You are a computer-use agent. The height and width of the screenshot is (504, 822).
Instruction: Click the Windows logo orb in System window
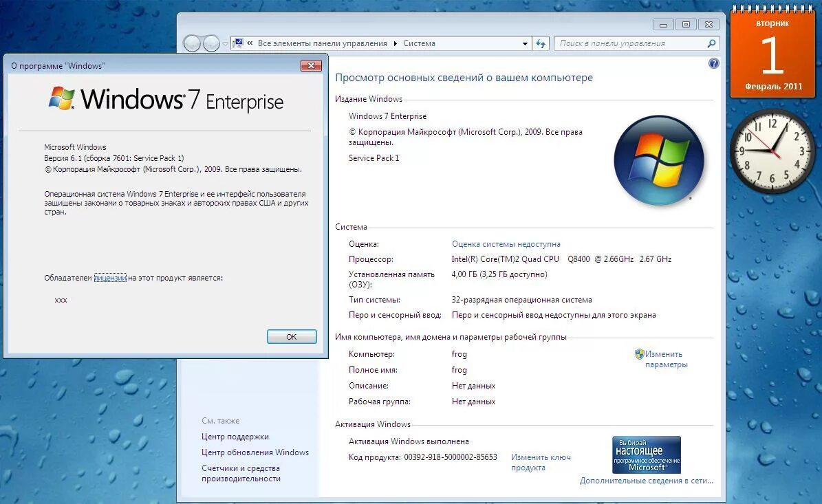coord(658,160)
